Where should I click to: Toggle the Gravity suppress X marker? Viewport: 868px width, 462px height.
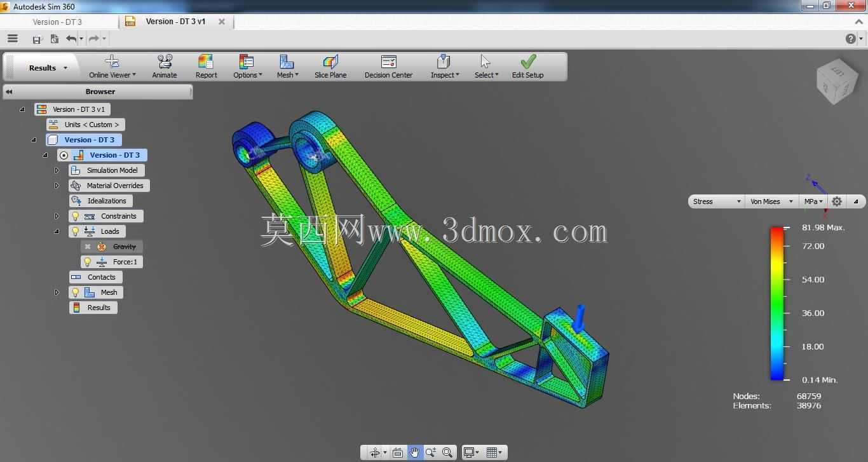[x=88, y=247]
